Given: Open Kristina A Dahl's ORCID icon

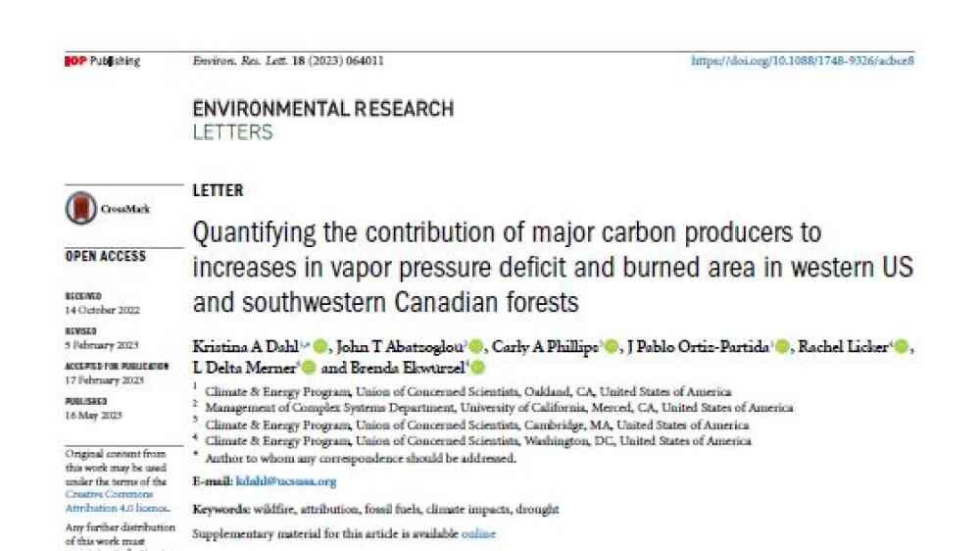Looking at the screenshot, I should (320, 346).
